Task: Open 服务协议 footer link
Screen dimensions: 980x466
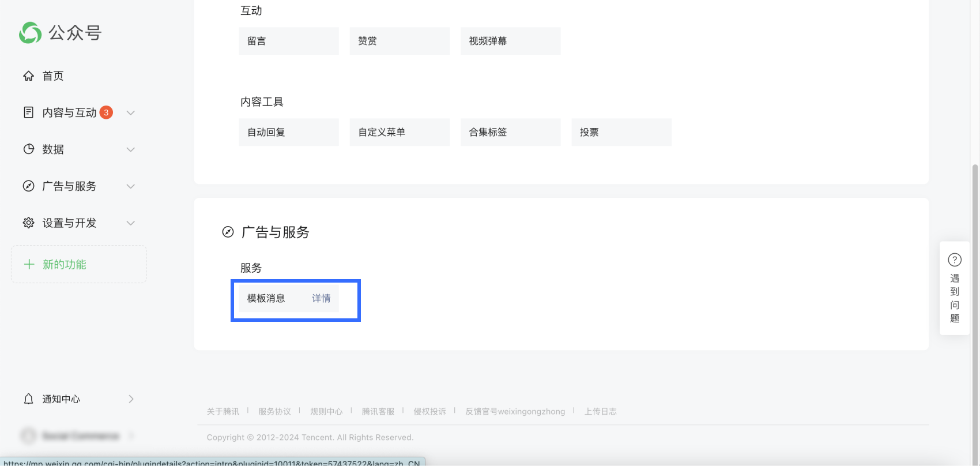Action: 274,411
